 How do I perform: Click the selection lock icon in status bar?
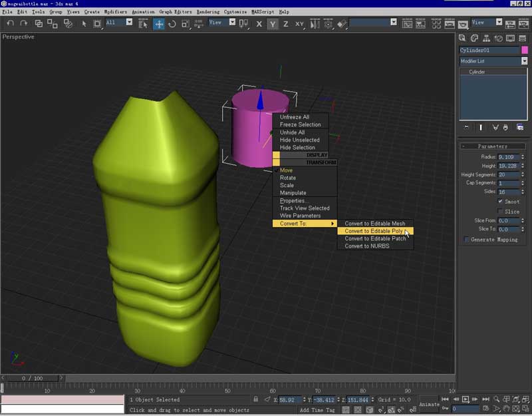(x=255, y=399)
